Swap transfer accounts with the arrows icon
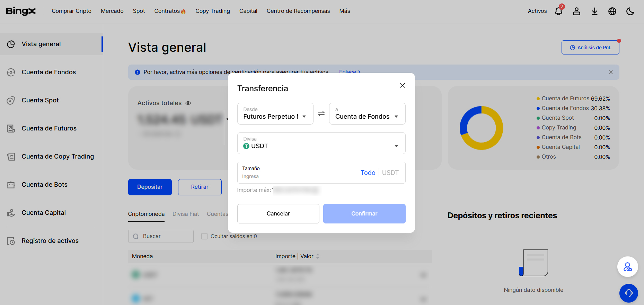This screenshot has height=305, width=644. 321,113
